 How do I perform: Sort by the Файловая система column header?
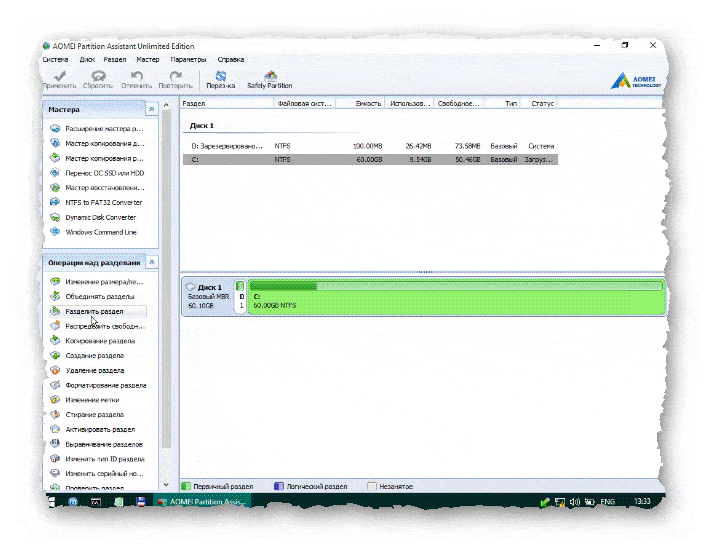click(x=304, y=104)
